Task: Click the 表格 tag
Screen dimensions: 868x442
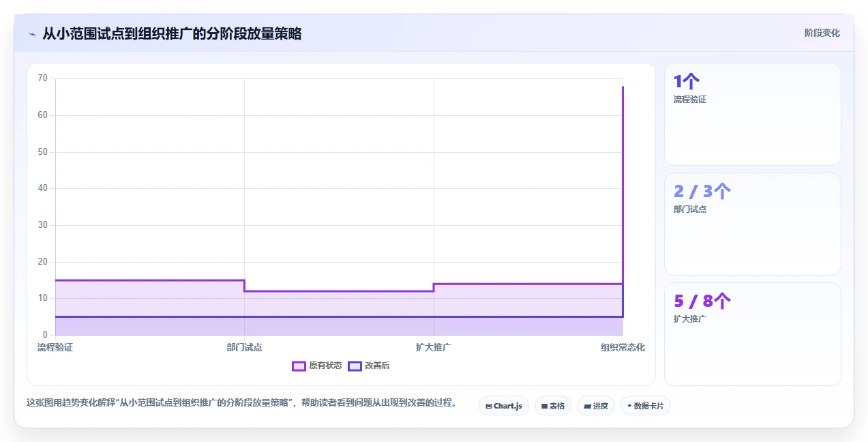Action: pos(553,406)
